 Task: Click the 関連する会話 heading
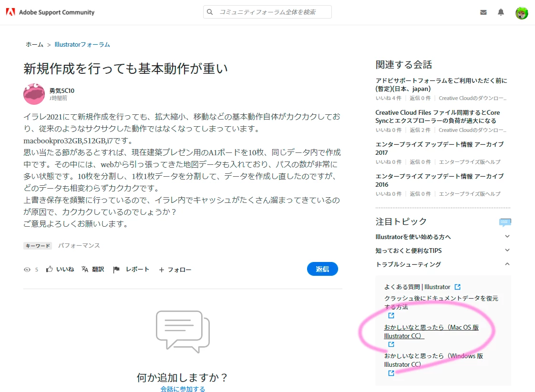coord(404,65)
